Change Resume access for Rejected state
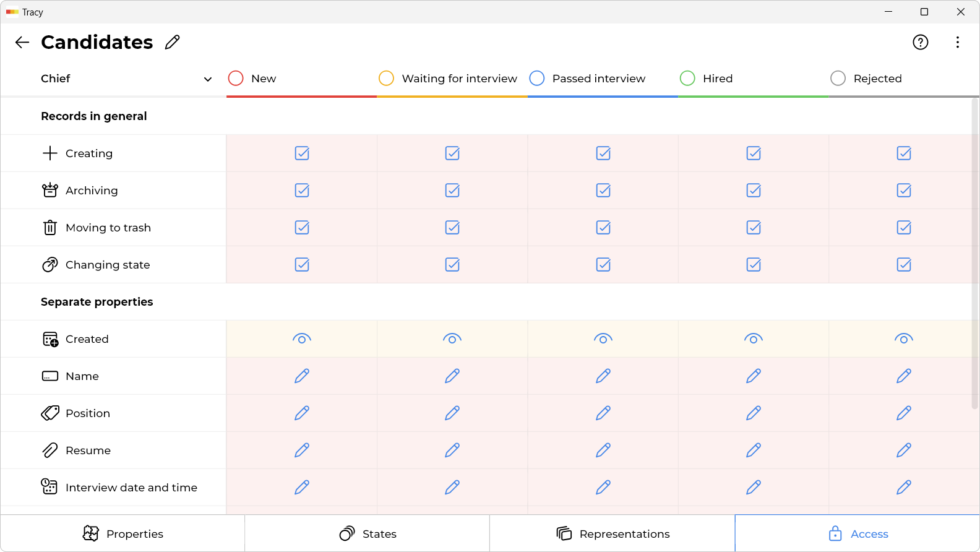The width and height of the screenshot is (980, 552). tap(904, 451)
